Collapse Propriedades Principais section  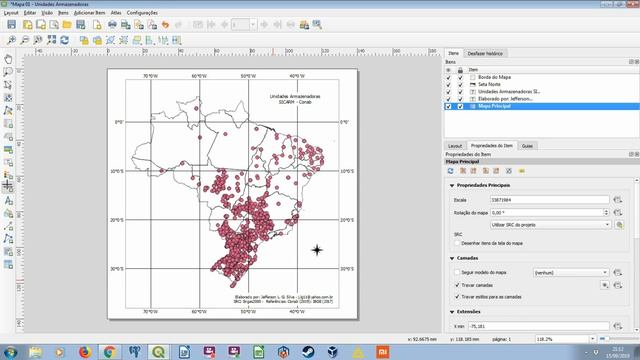coord(452,185)
